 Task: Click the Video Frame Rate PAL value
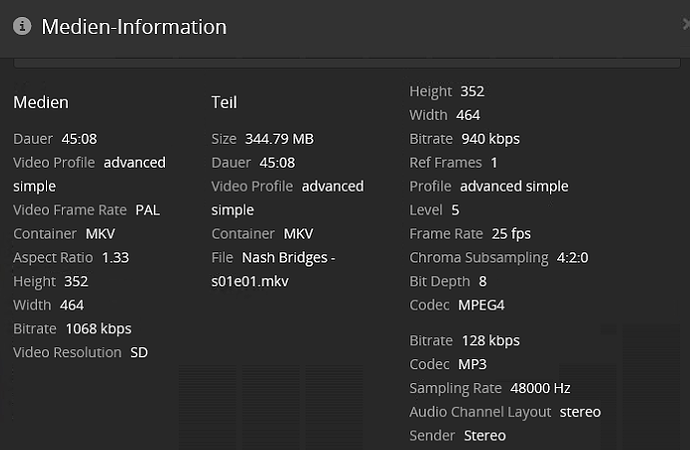[x=147, y=210]
